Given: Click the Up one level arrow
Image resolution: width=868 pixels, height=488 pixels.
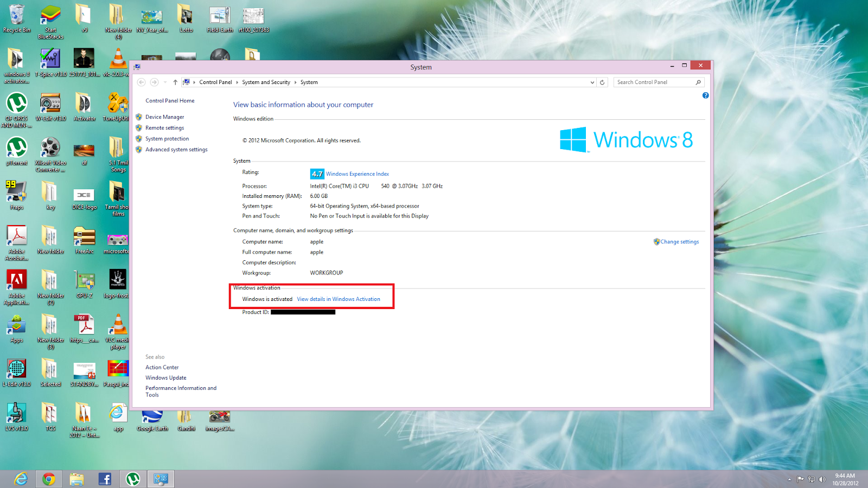Looking at the screenshot, I should pyautogui.click(x=175, y=82).
